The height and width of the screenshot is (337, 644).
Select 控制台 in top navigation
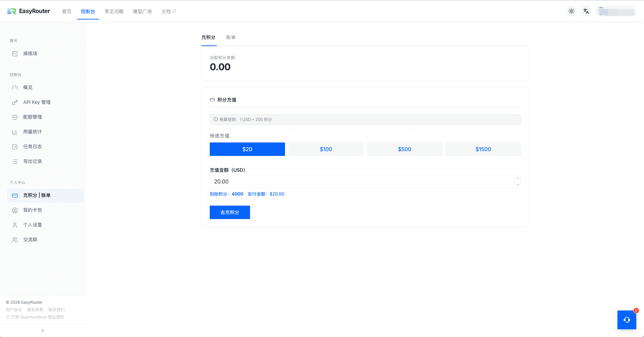point(88,11)
